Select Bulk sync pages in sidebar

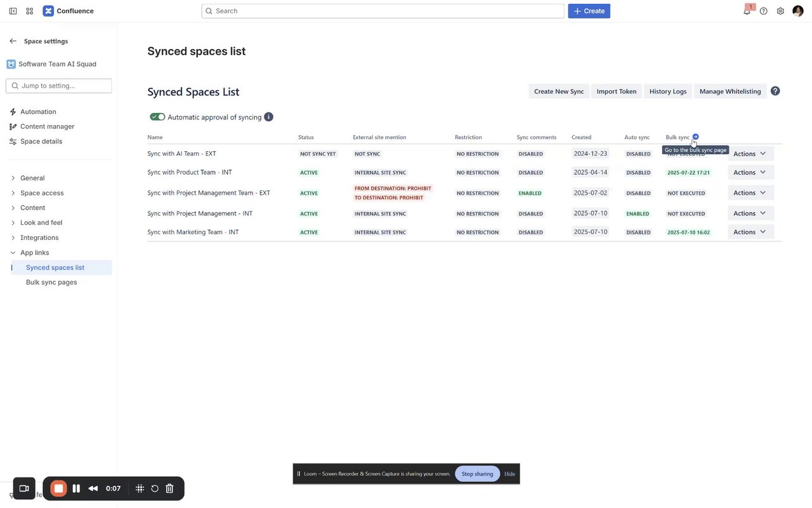51,282
